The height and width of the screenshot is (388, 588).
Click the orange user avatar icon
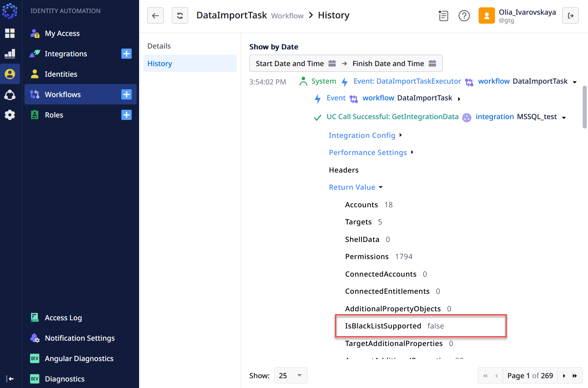point(487,16)
